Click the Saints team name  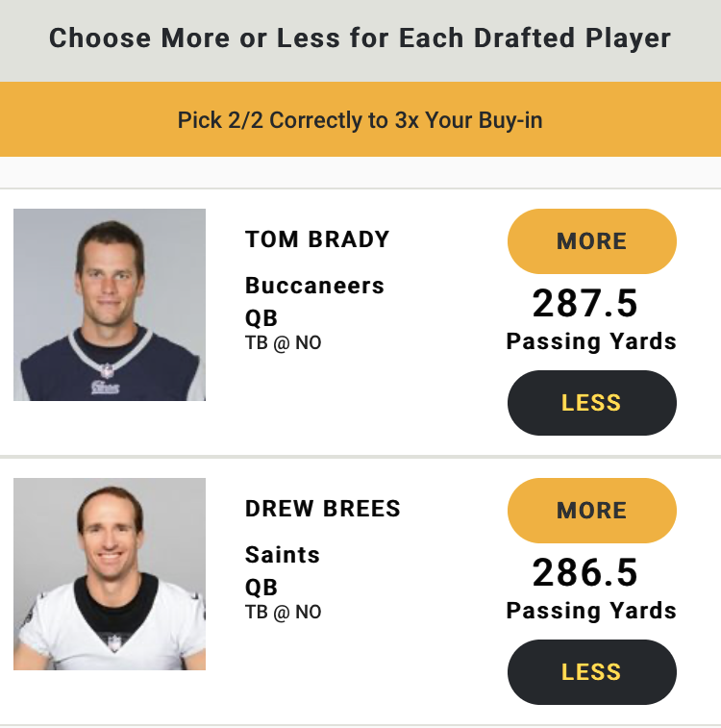(283, 555)
